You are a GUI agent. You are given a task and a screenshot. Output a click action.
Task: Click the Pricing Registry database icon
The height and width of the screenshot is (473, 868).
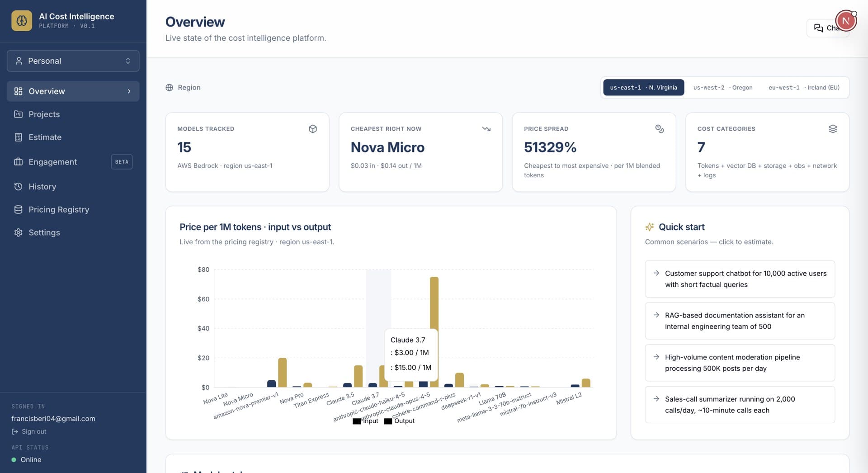click(18, 210)
